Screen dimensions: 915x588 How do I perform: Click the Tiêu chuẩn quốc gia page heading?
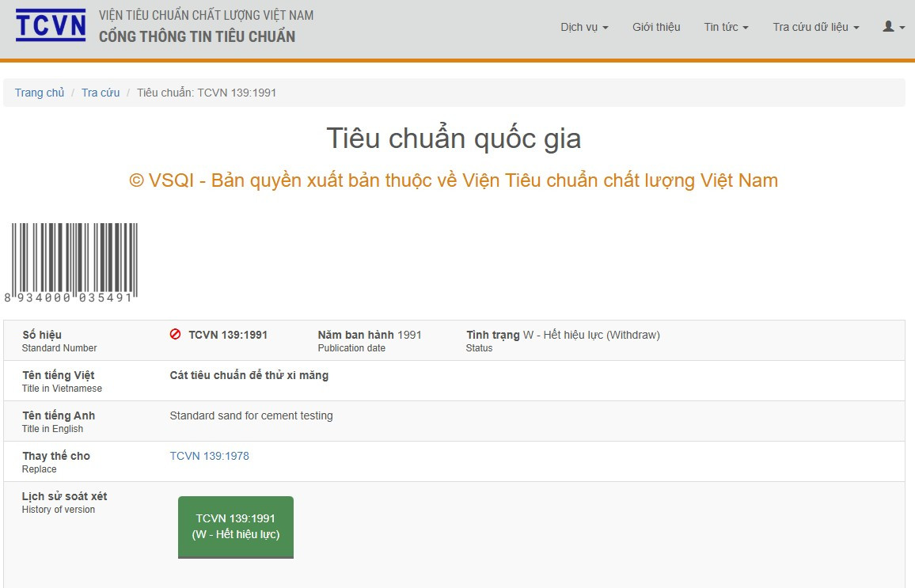pyautogui.click(x=454, y=138)
